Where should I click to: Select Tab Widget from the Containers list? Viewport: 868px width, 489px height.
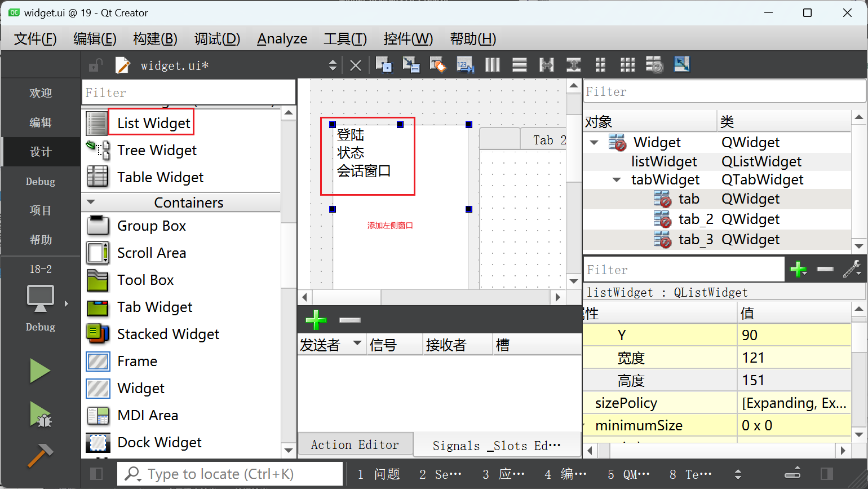click(155, 307)
